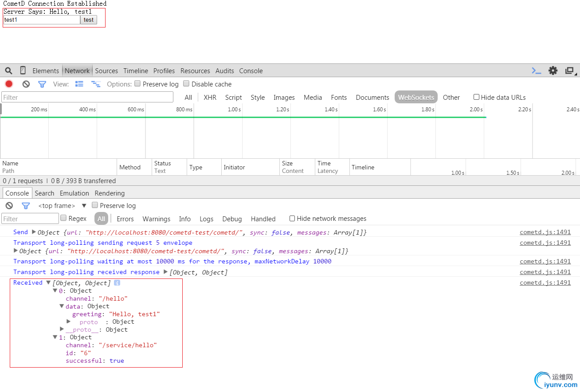Viewport: 580px width, 392px height.
Task: Open cometd.js:1491 link on the Send row
Action: [x=545, y=231]
